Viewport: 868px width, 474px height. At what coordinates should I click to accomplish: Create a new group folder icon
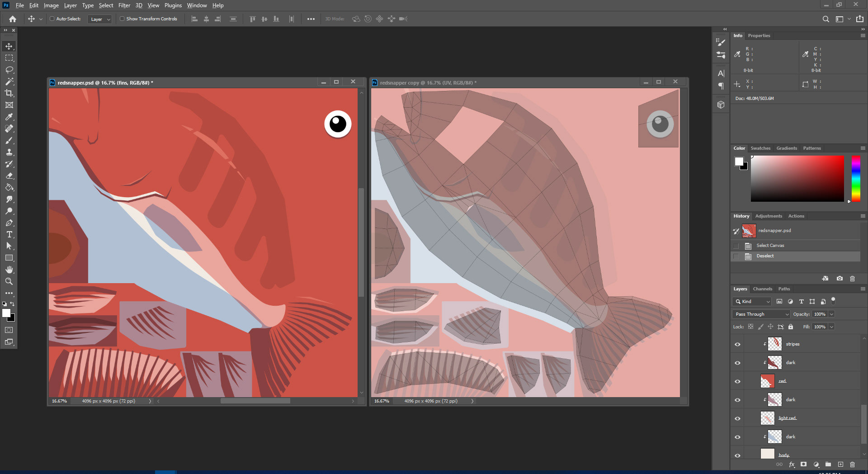click(828, 465)
